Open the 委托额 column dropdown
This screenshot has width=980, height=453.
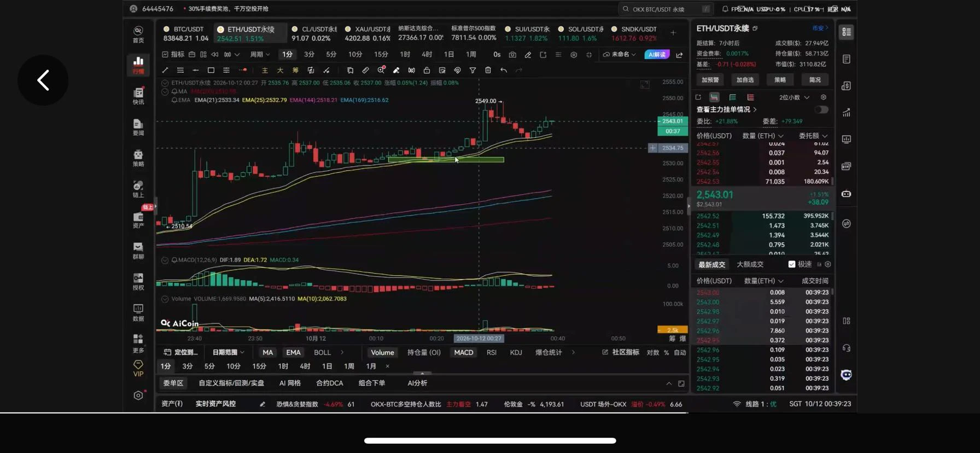tap(813, 136)
